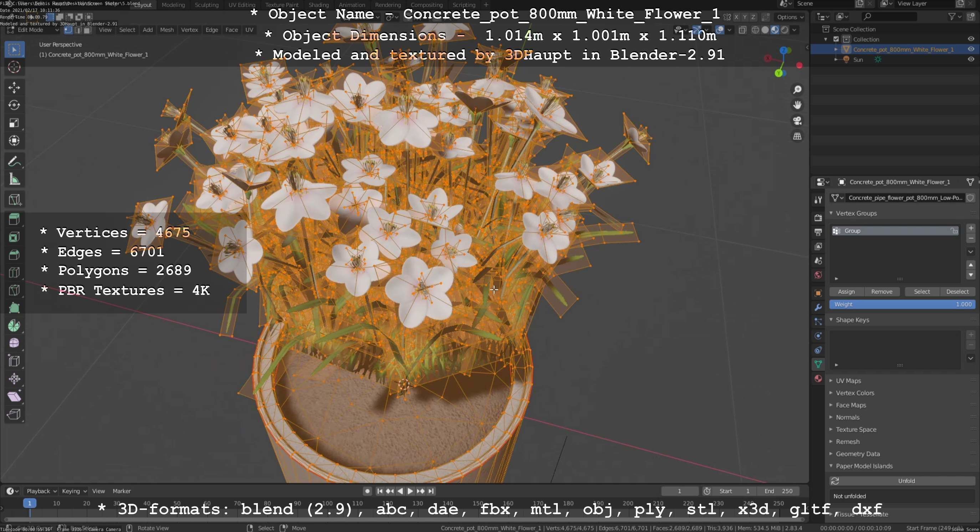Activate the Move tool

[14, 88]
